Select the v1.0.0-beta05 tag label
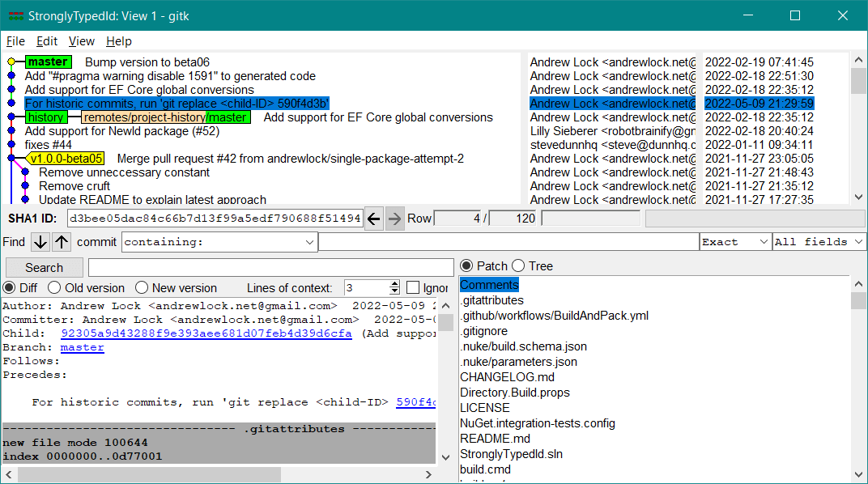This screenshot has height=484, width=868. click(66, 159)
